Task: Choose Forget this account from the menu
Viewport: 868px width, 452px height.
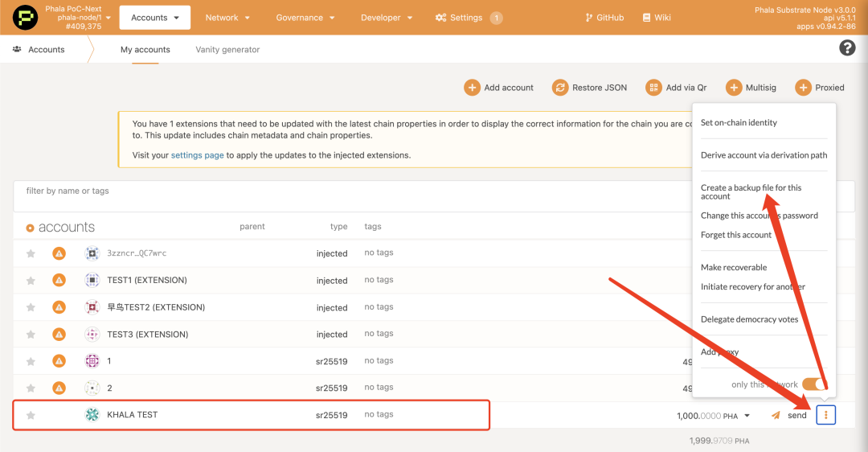Action: coord(735,235)
